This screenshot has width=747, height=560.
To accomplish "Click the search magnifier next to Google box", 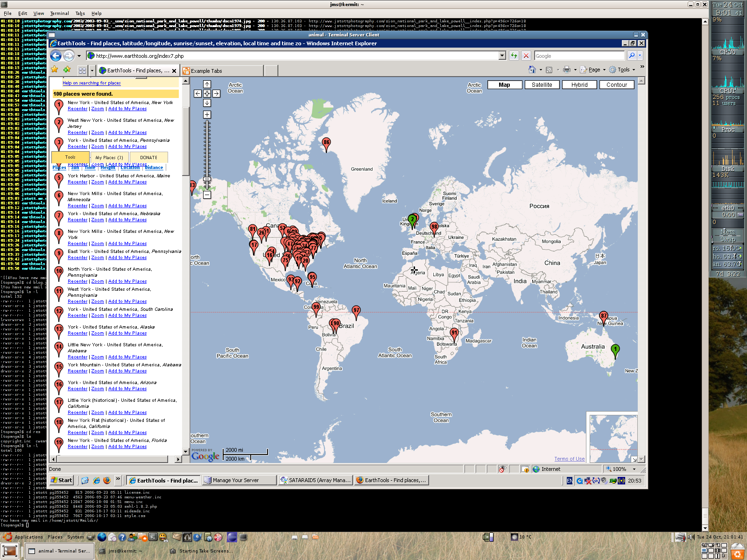I will tap(632, 56).
